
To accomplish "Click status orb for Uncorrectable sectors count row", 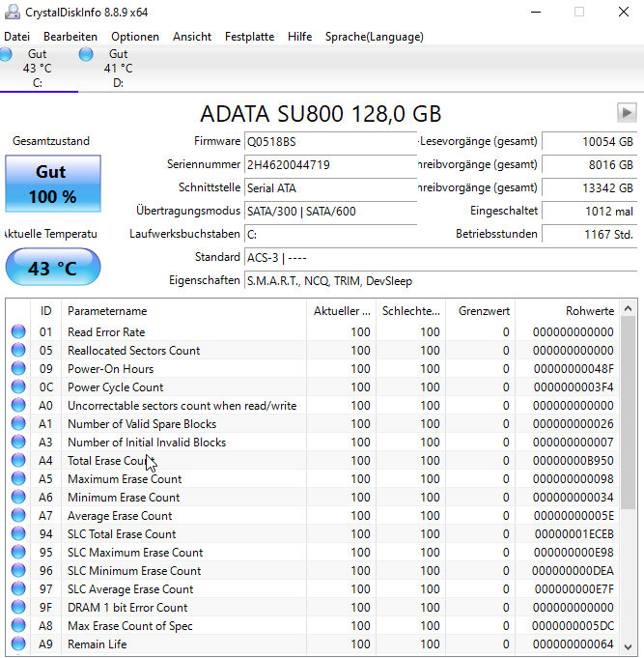I will [x=18, y=405].
